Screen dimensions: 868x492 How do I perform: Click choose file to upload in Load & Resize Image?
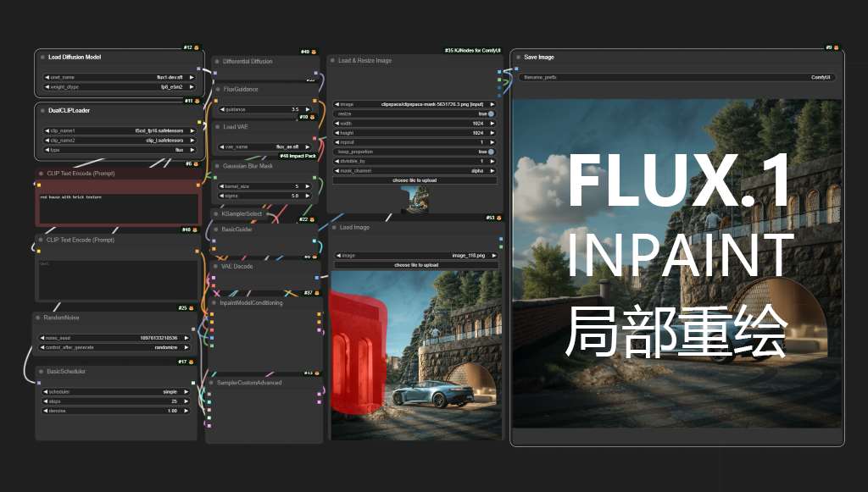415,180
